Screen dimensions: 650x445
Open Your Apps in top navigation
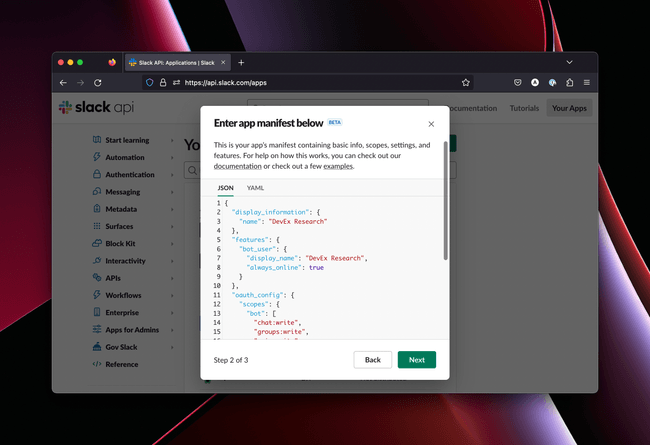coord(569,108)
